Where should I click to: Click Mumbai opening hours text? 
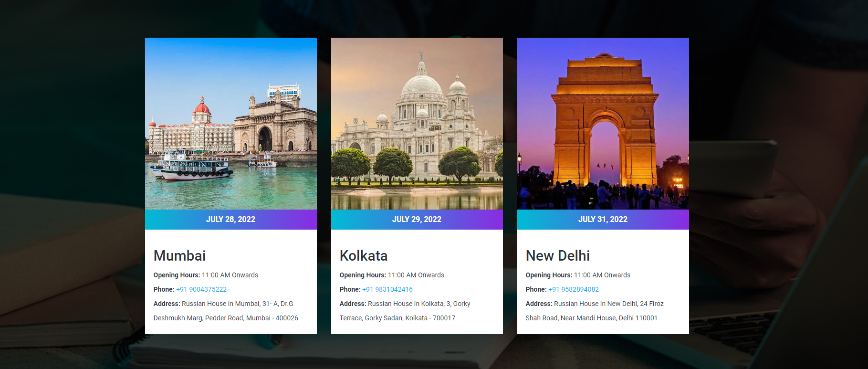[206, 275]
